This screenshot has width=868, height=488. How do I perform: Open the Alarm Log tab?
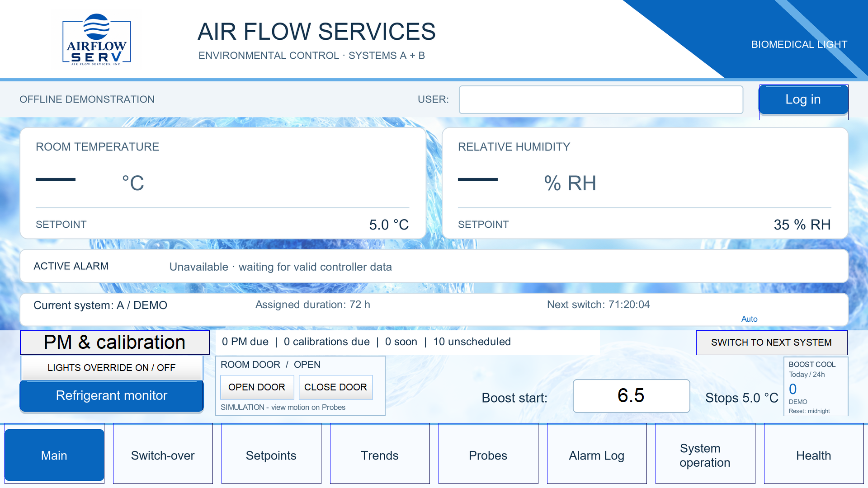(x=597, y=454)
